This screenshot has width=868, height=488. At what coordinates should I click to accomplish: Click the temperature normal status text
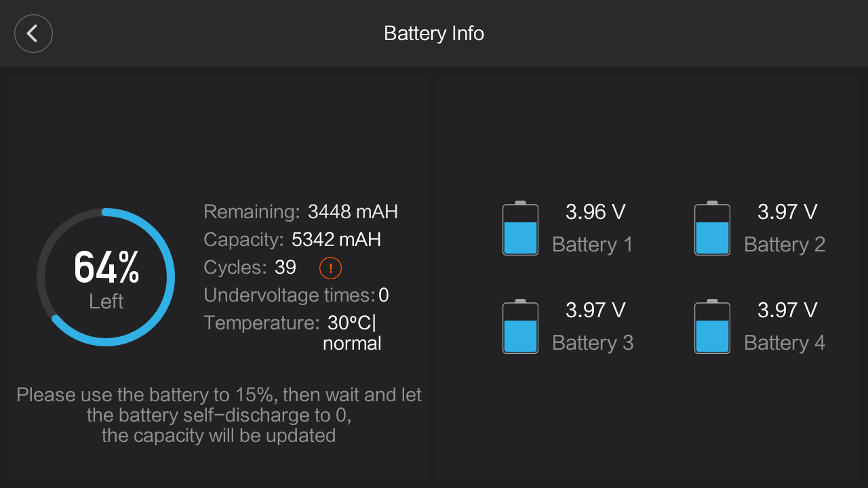(x=352, y=344)
